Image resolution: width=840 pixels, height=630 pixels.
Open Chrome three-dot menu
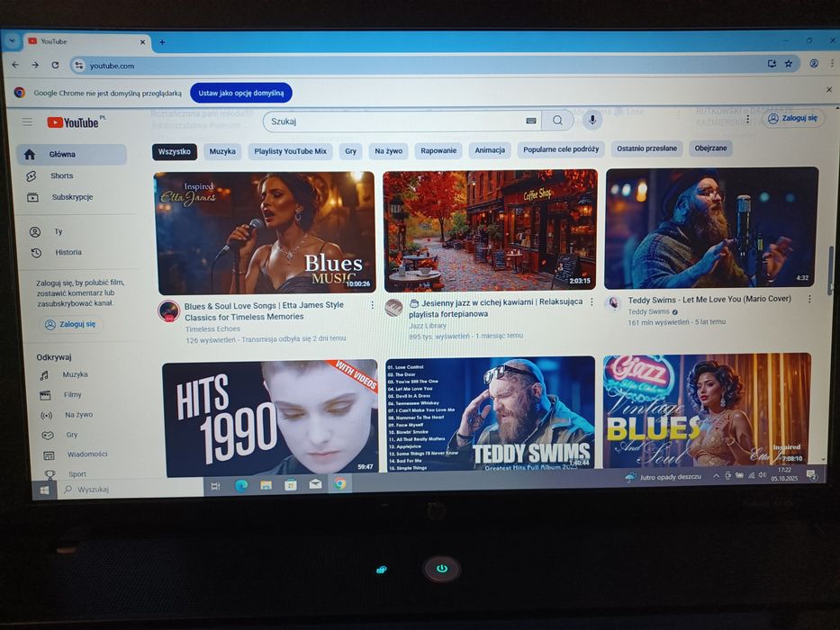tap(832, 63)
